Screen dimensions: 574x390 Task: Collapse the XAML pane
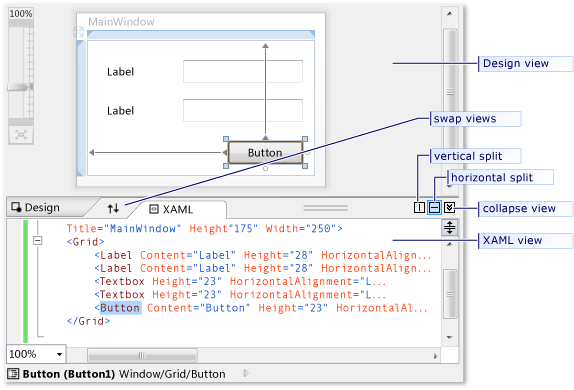click(449, 208)
